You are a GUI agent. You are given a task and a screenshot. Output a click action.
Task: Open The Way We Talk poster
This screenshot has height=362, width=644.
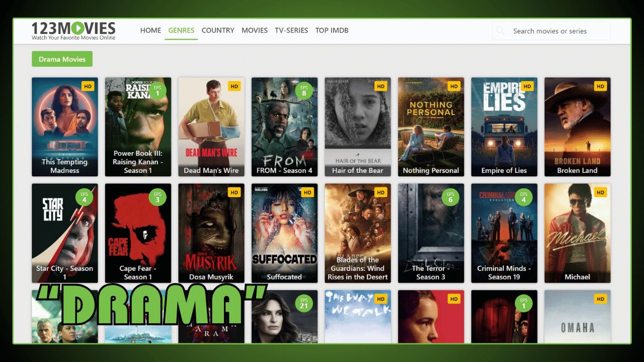pos(358,317)
